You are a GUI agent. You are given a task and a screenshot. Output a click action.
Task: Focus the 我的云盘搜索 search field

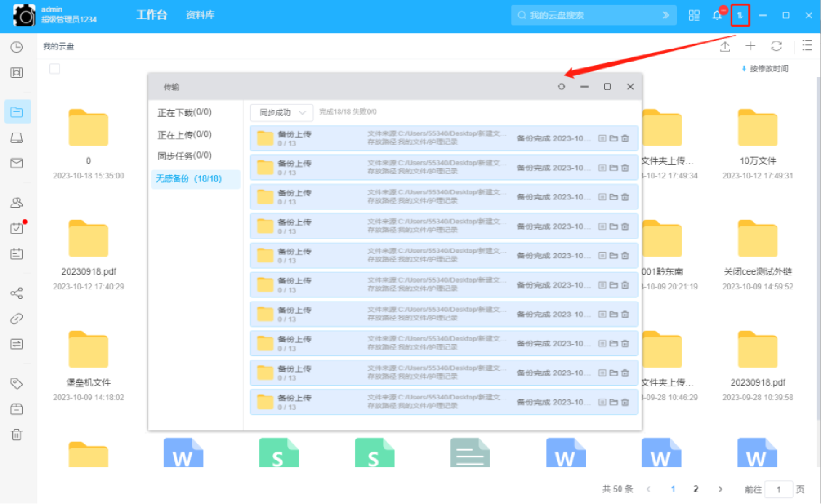[586, 16]
